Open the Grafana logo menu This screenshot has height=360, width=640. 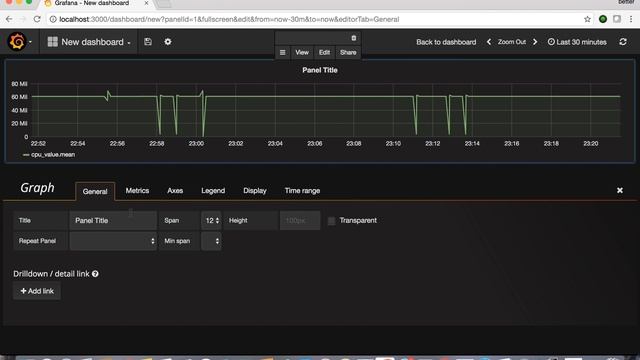tap(17, 42)
